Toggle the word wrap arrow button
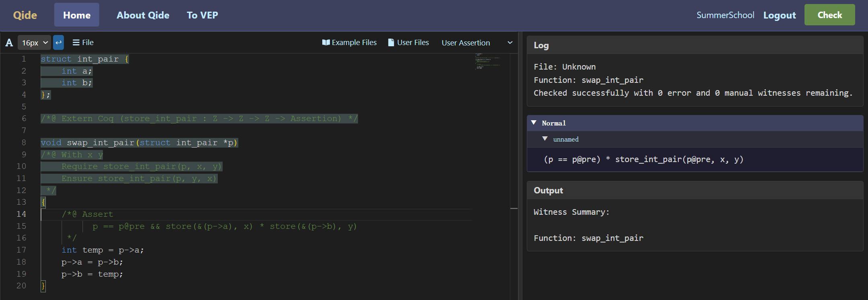 tap(58, 42)
